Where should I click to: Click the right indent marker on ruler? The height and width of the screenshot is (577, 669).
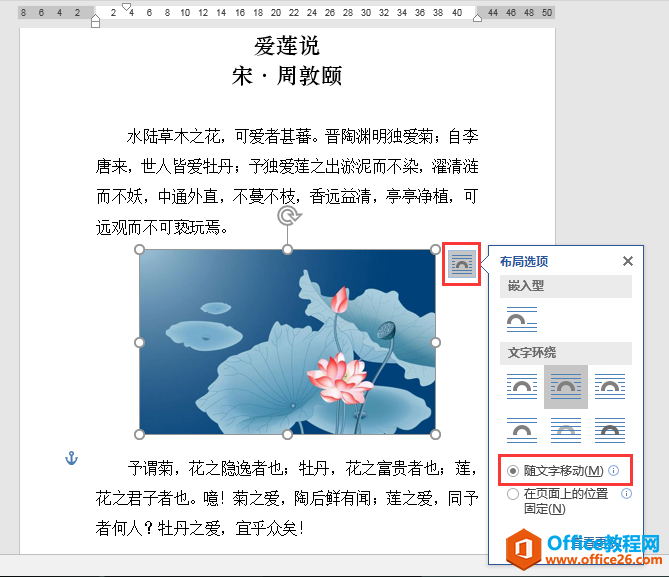[x=477, y=17]
